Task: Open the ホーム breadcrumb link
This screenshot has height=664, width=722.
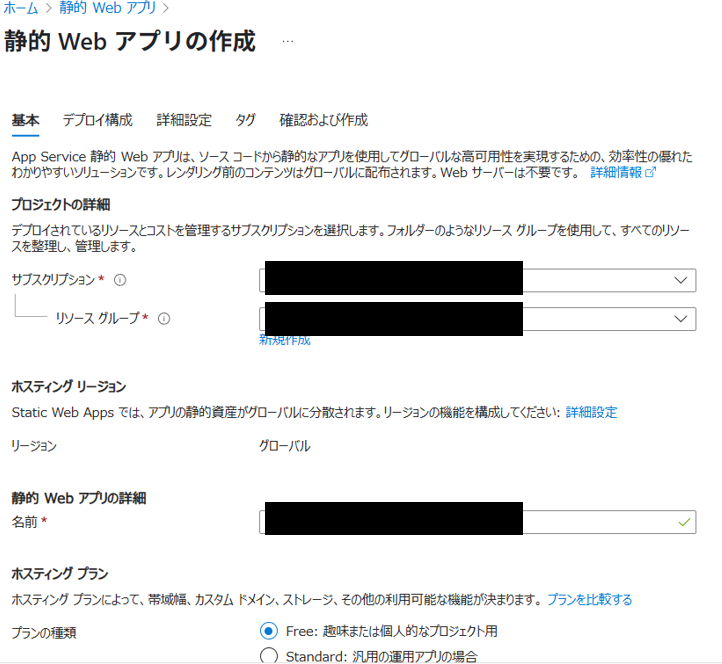Action: [21, 7]
